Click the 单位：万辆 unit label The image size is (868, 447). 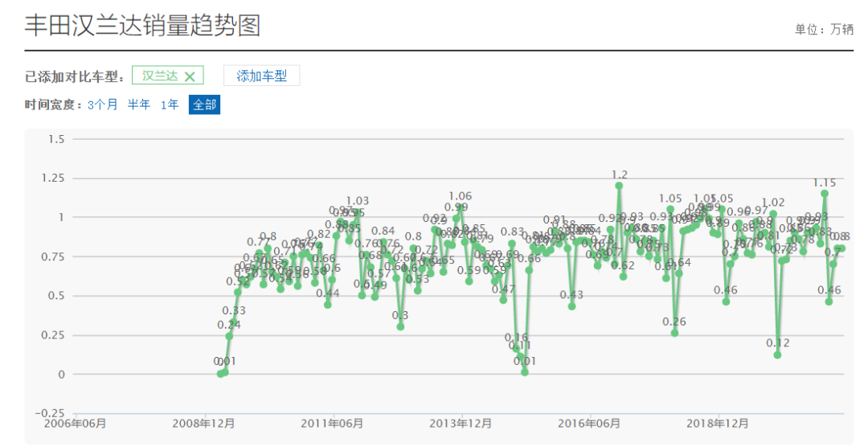[825, 30]
